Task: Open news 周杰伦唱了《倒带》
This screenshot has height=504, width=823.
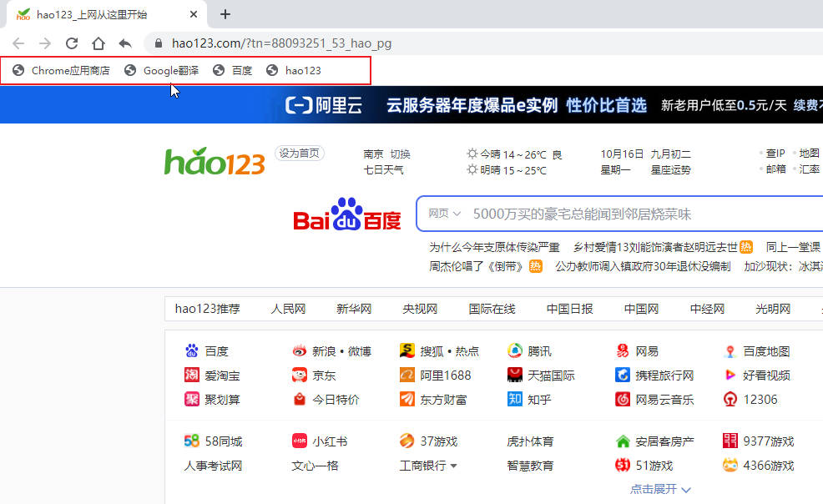Action: (x=476, y=266)
